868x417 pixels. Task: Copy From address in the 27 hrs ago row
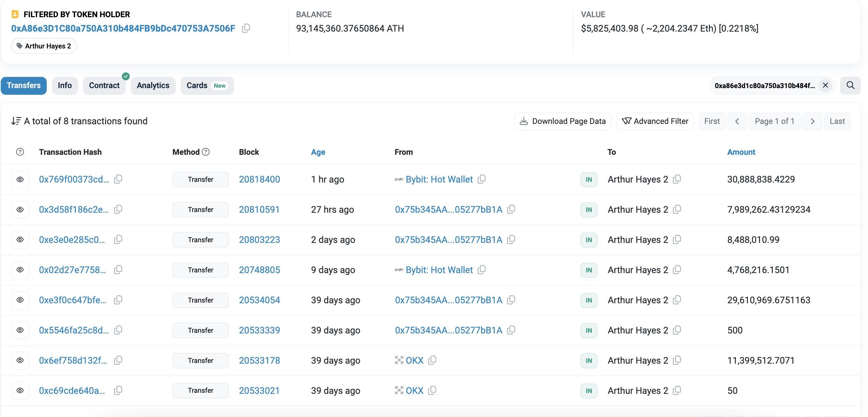(x=511, y=209)
